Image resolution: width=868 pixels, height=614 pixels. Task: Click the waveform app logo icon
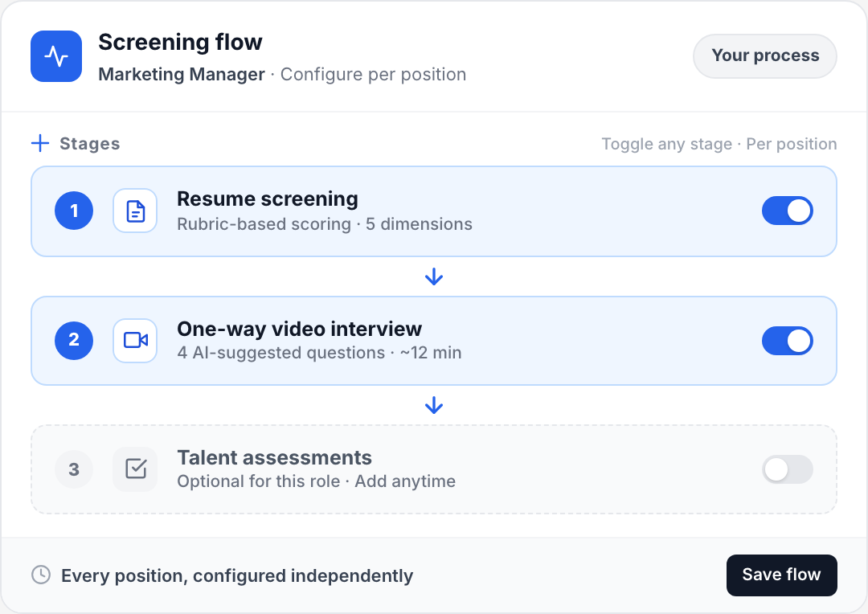click(x=55, y=56)
